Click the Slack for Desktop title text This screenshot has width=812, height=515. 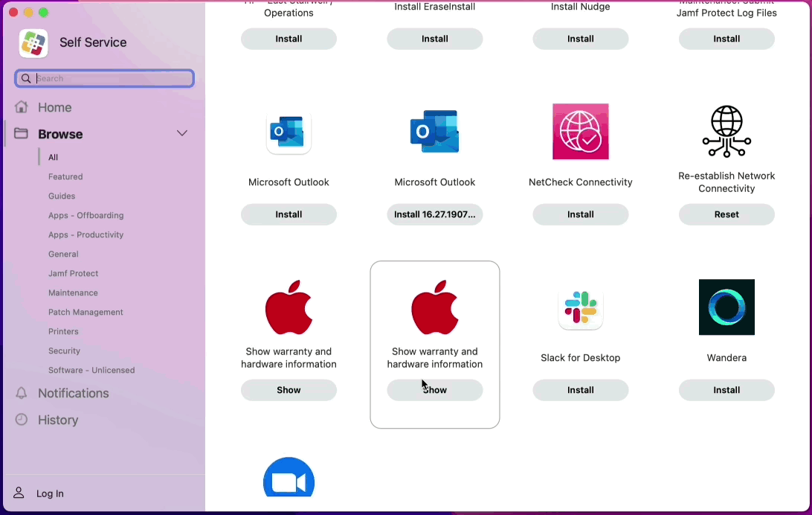[581, 358]
